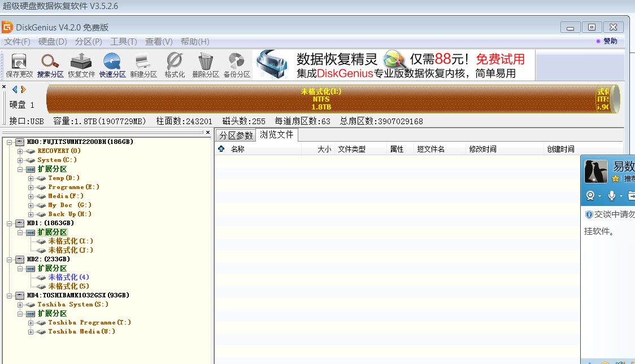Image resolution: width=635 pixels, height=364 pixels.
Task: Click the microphone icon in chat window
Action: tap(611, 196)
